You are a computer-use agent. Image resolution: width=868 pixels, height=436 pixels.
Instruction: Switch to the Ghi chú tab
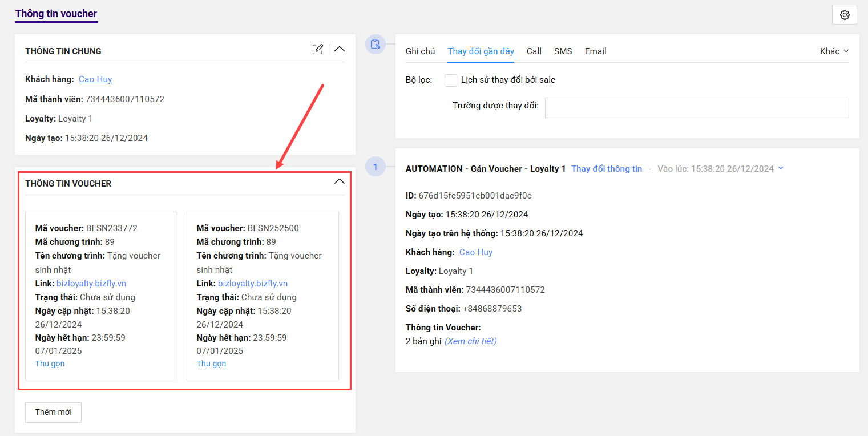(x=420, y=51)
